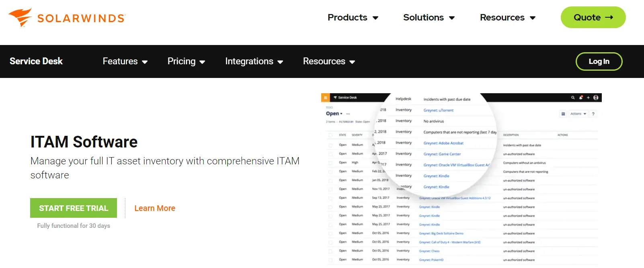
Task: Open the Solutions menu
Action: (x=429, y=18)
